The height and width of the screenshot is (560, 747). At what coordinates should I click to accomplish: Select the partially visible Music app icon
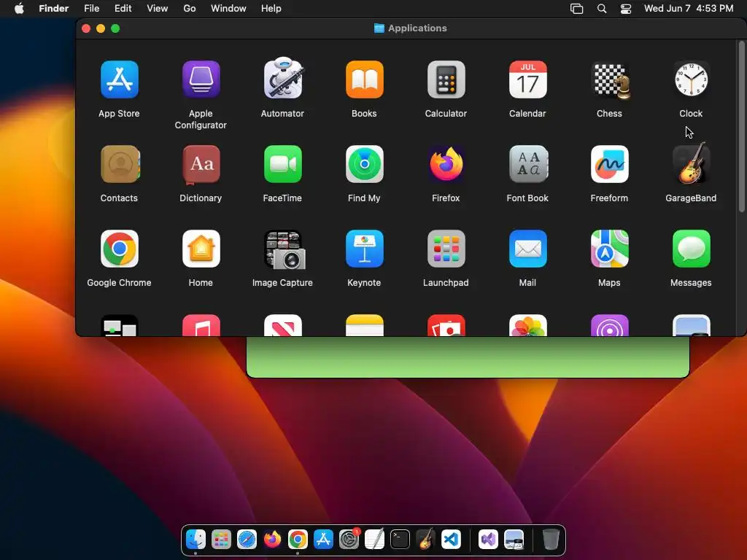(201, 325)
